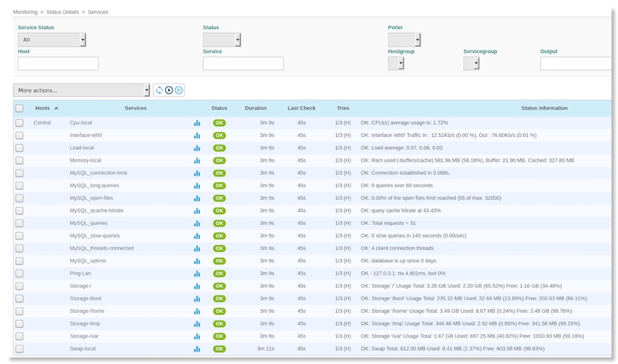
Task: Click the Status Details breadcrumb
Action: coord(64,12)
